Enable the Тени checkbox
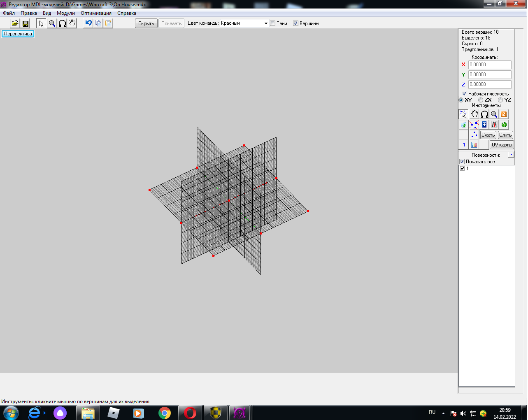Screen dimensions: 528x420 [273, 23]
